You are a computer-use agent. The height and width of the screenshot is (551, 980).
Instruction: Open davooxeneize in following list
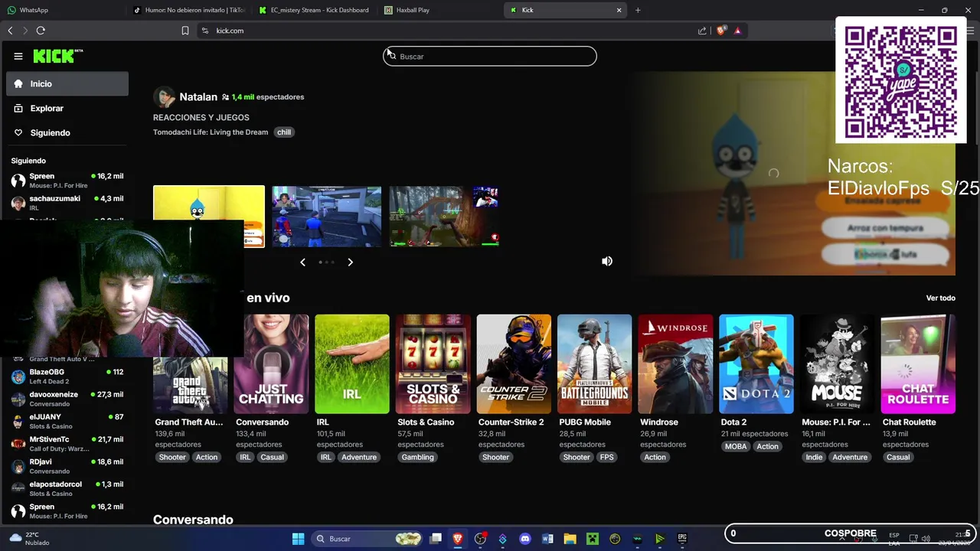point(67,399)
